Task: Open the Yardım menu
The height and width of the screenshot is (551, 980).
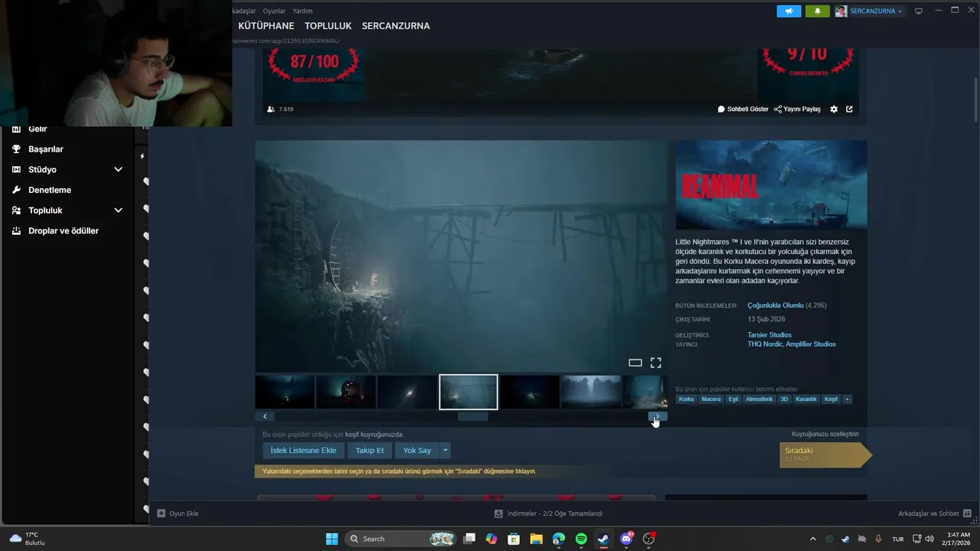Action: click(302, 11)
